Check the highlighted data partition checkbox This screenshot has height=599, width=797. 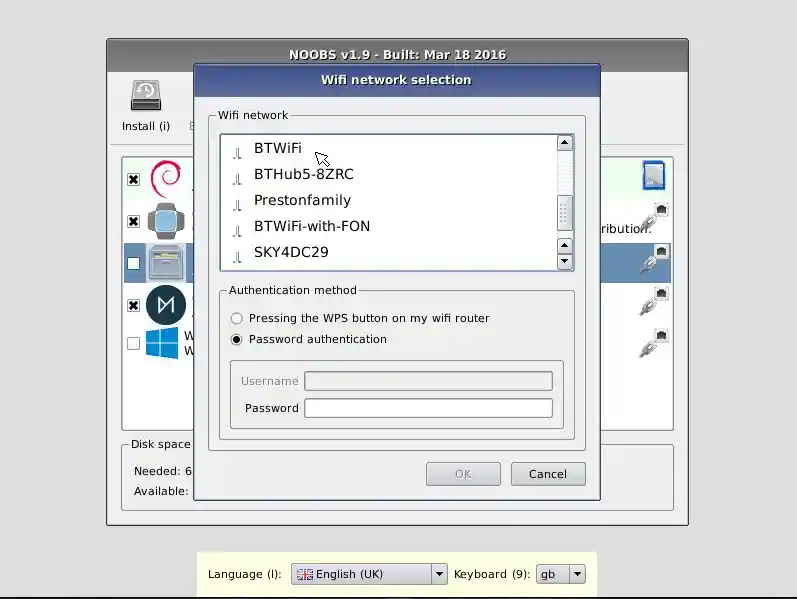(x=133, y=263)
